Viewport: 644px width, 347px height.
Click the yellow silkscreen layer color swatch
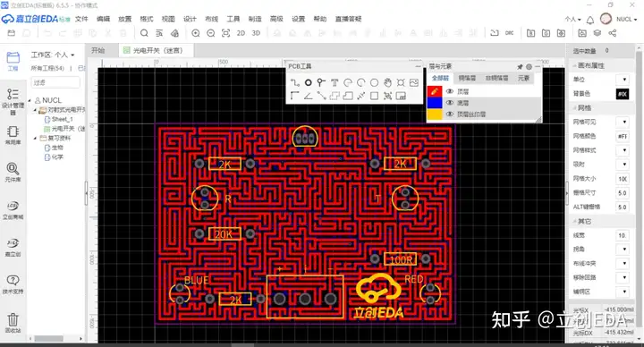(435, 114)
